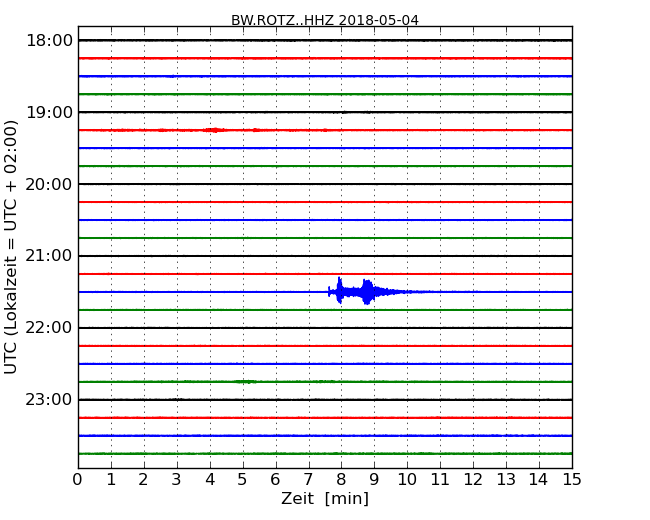The image size is (650, 520).
Task: Click x-axis tick label 5
Action: pyautogui.click(x=243, y=480)
